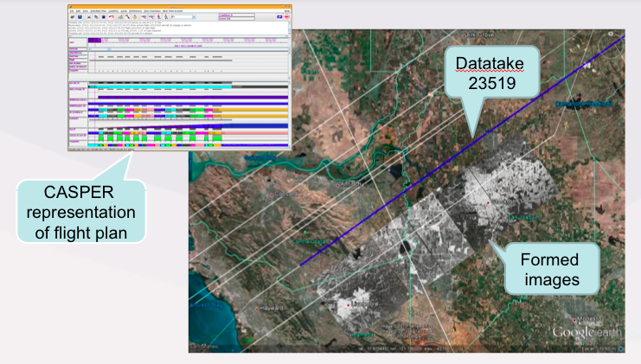Click the purple GMT time header block
Image resolution: width=641 pixels, height=364 pixels.
(94, 41)
